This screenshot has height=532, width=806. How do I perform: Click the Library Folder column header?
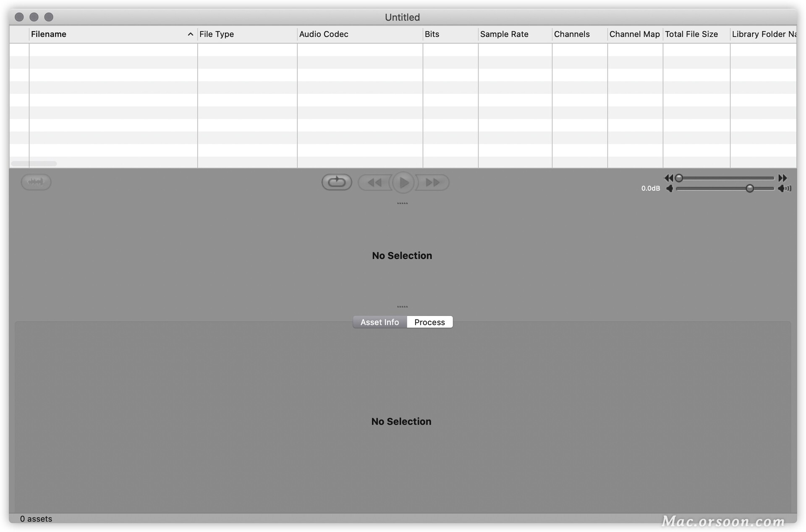[x=764, y=34]
